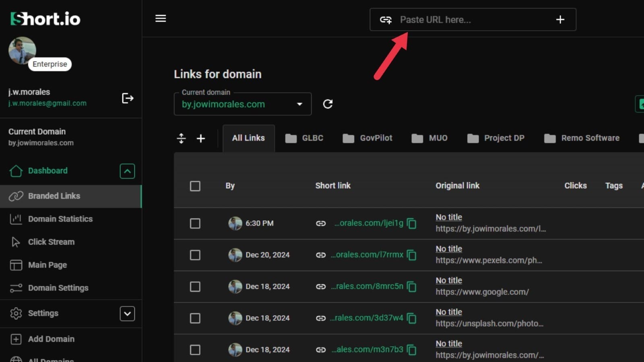Select the all-rows header checkbox
This screenshot has height=362, width=644.
point(195,186)
